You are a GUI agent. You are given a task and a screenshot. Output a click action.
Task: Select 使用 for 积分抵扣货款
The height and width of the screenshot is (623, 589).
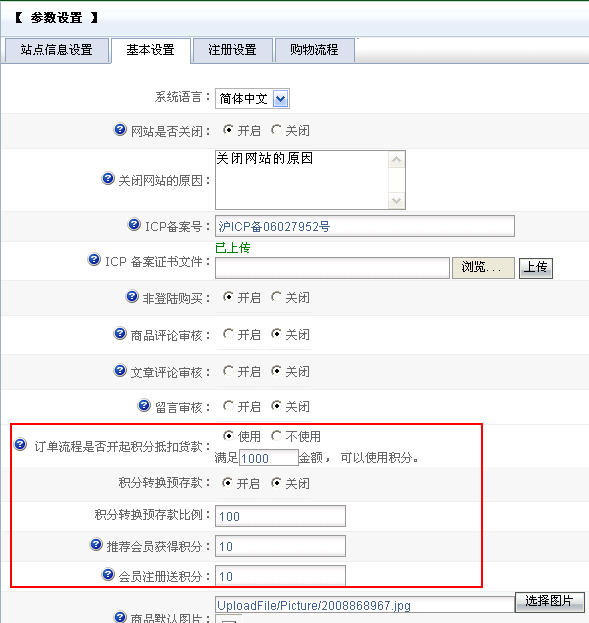click(228, 436)
